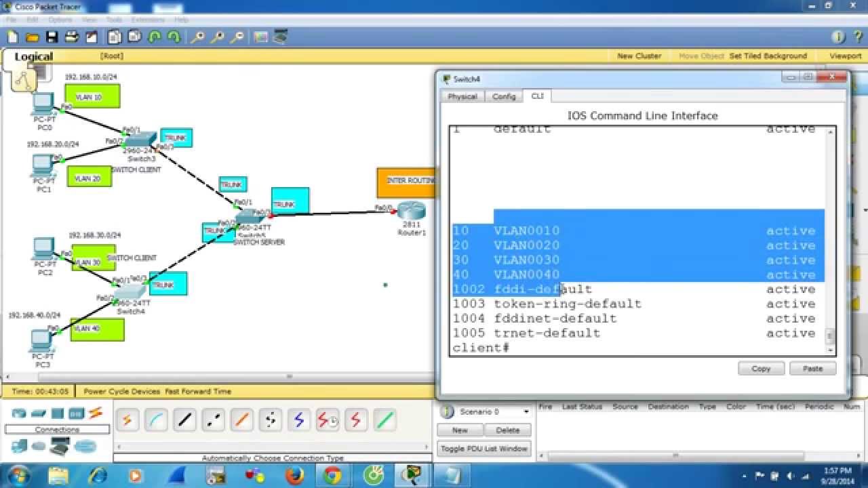Open the Options menu
Screen dimensions: 868x488
coord(60,20)
